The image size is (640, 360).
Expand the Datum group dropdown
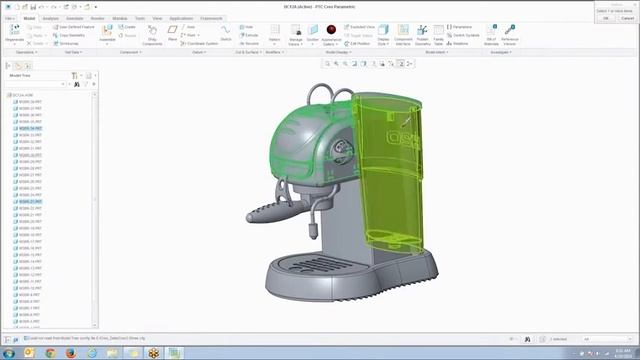tap(199, 52)
